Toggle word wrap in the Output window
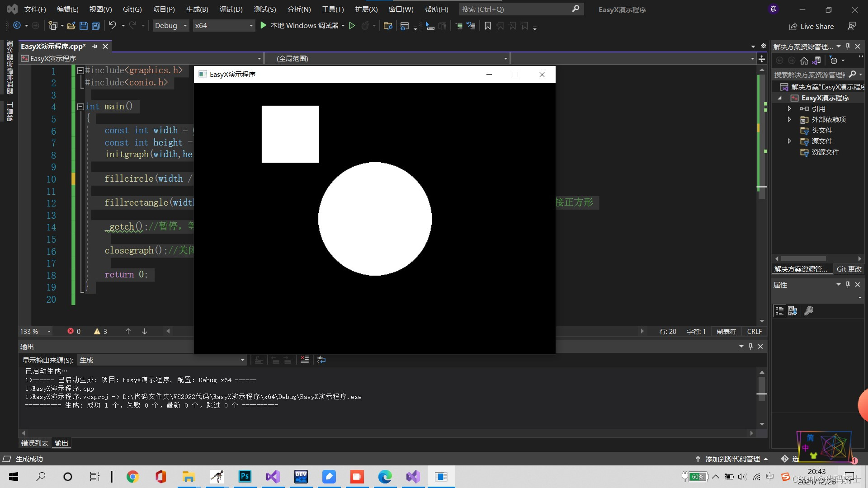Screen dimensions: 868x488 tap(321, 360)
